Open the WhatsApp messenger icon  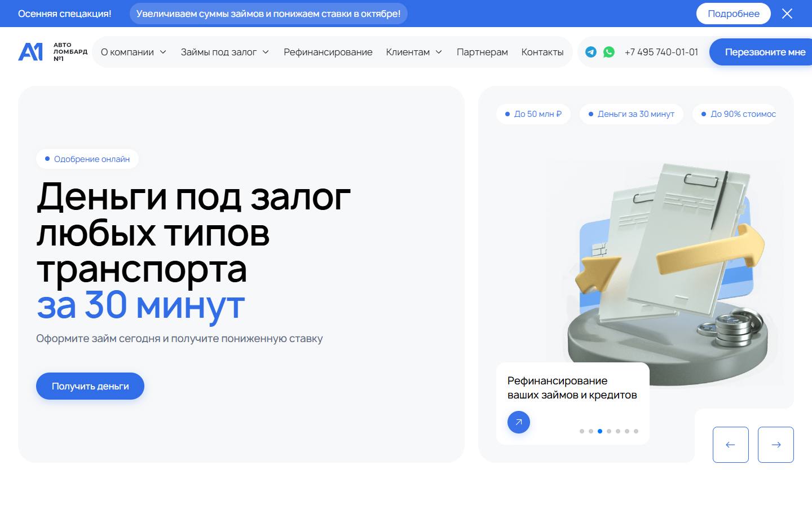609,52
